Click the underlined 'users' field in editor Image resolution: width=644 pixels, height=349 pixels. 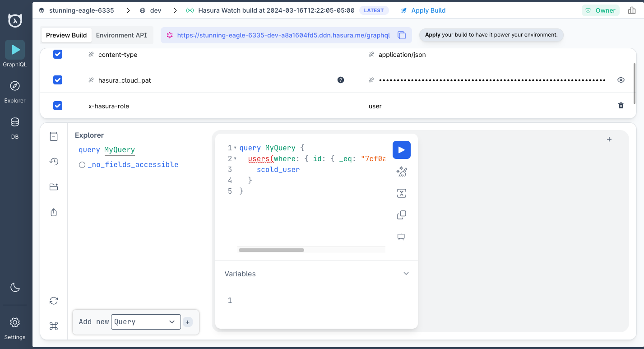pos(259,159)
